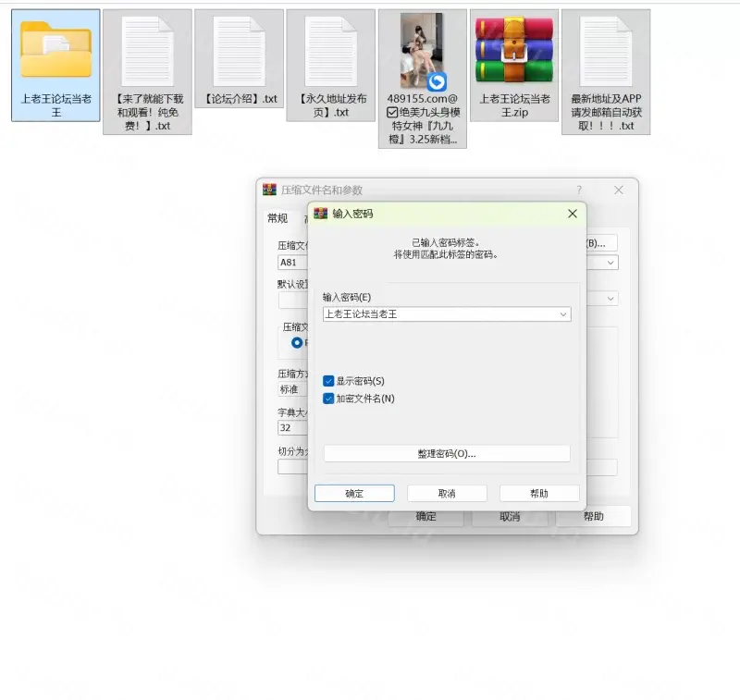Toggle the 加密文件名(N) checkbox
740x700 pixels.
tap(328, 399)
